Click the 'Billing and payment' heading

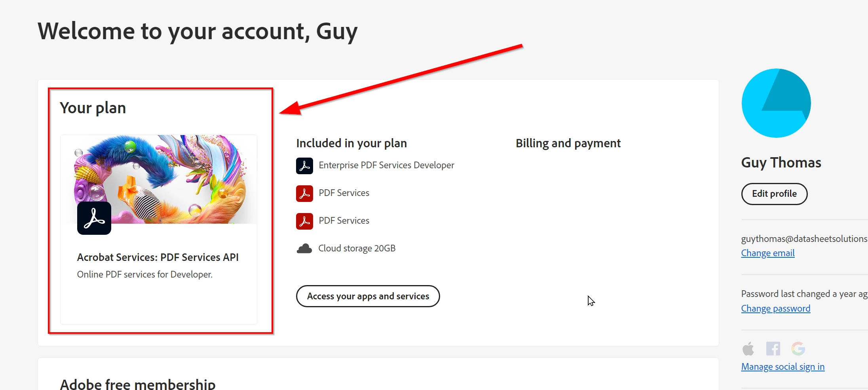(x=568, y=143)
